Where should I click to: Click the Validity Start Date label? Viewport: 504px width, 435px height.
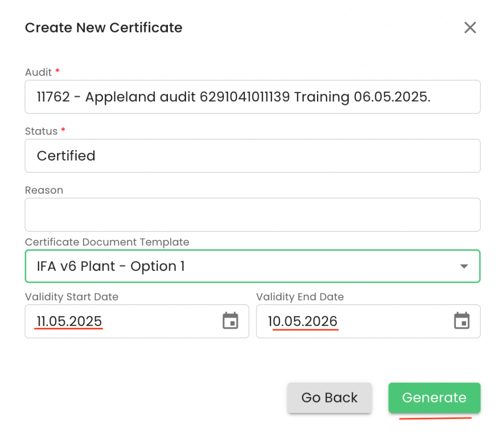tap(71, 297)
